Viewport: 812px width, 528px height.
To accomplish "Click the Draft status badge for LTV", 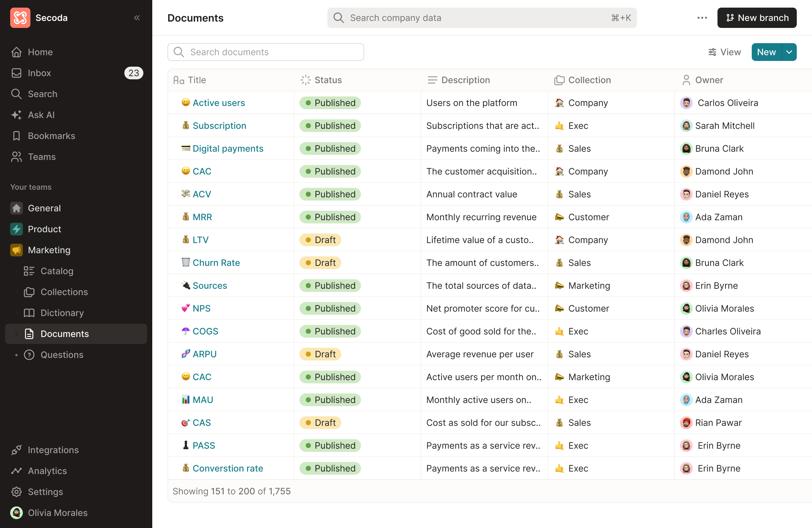I will click(320, 240).
